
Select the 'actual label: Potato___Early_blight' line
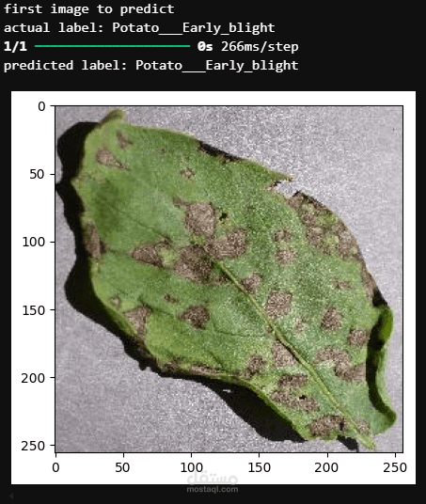(139, 28)
